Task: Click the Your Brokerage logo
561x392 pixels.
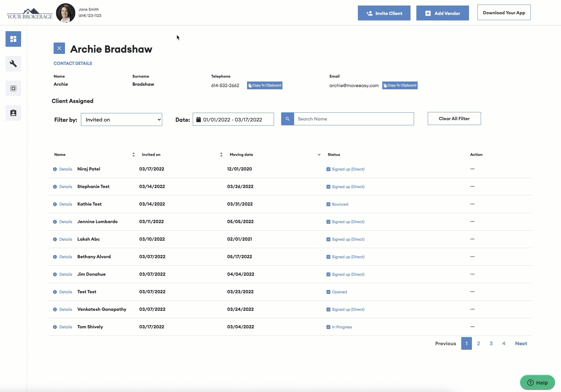Action: point(30,14)
